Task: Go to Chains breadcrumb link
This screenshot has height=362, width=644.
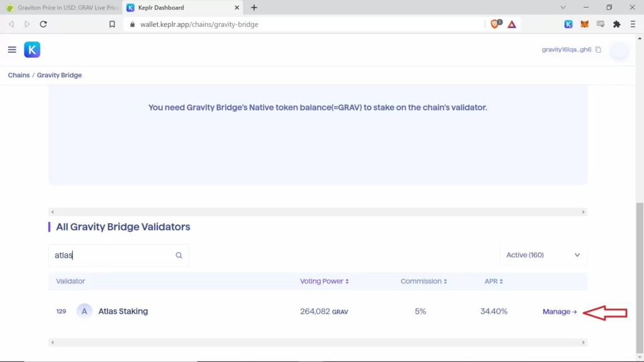Action: pyautogui.click(x=19, y=75)
